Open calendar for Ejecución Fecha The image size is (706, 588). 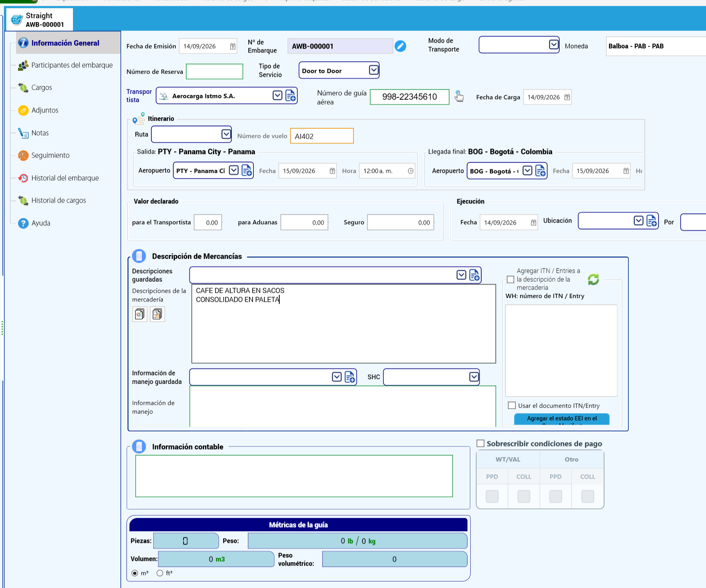[x=533, y=223]
